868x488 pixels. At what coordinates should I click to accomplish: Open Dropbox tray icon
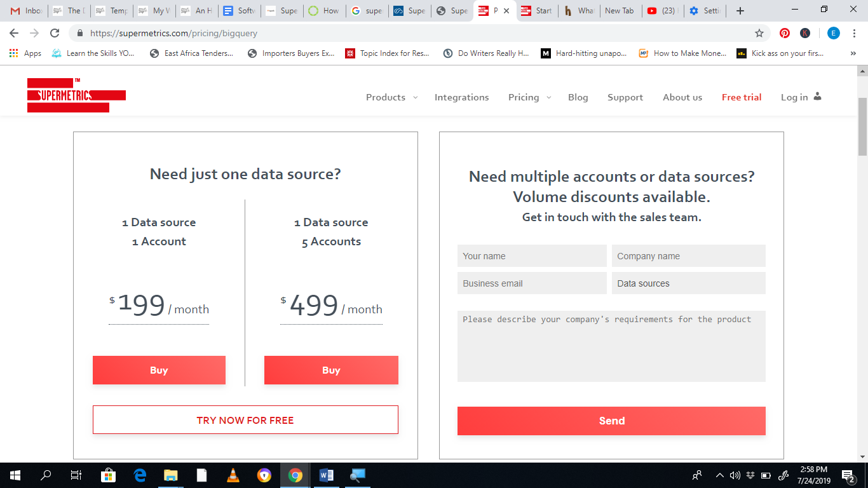(x=750, y=475)
